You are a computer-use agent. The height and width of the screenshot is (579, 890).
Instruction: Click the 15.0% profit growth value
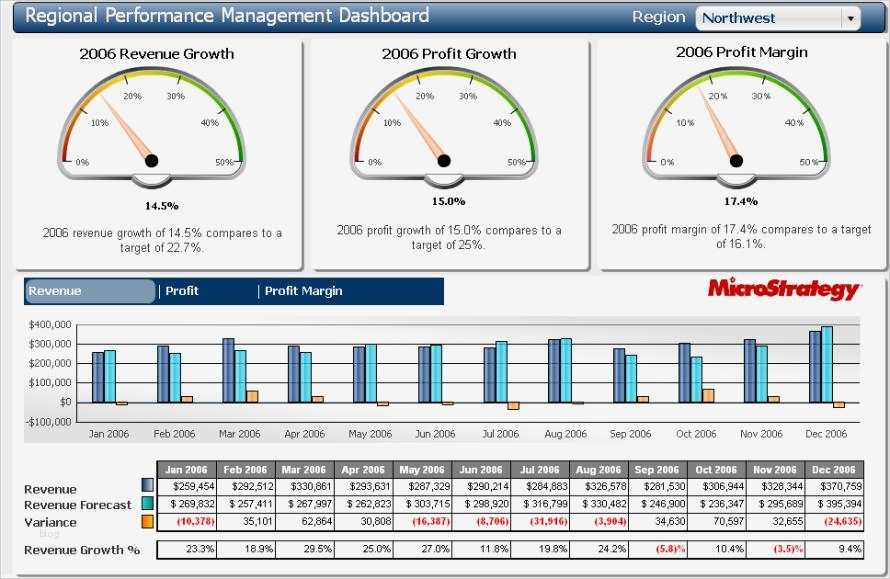448,201
